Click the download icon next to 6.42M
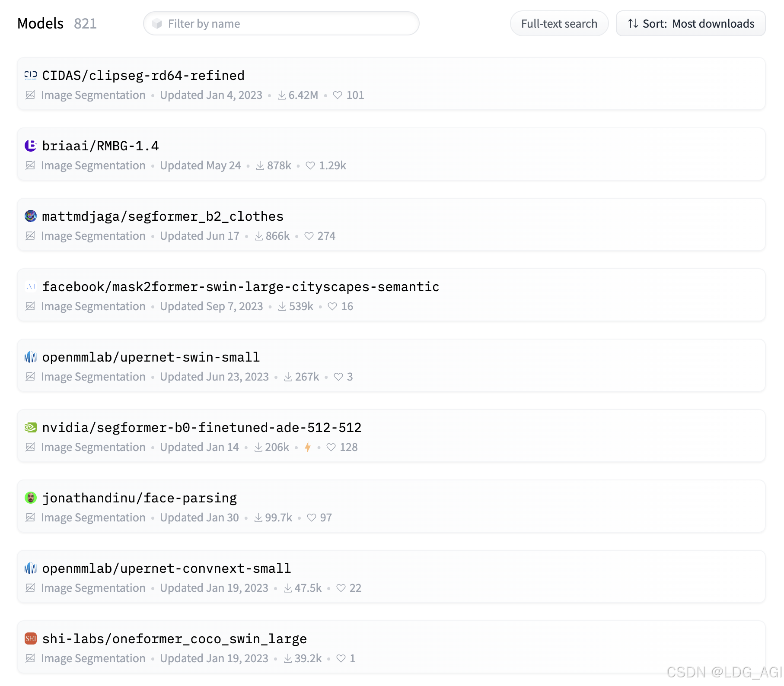Viewport: 784px width, 686px height. [282, 95]
